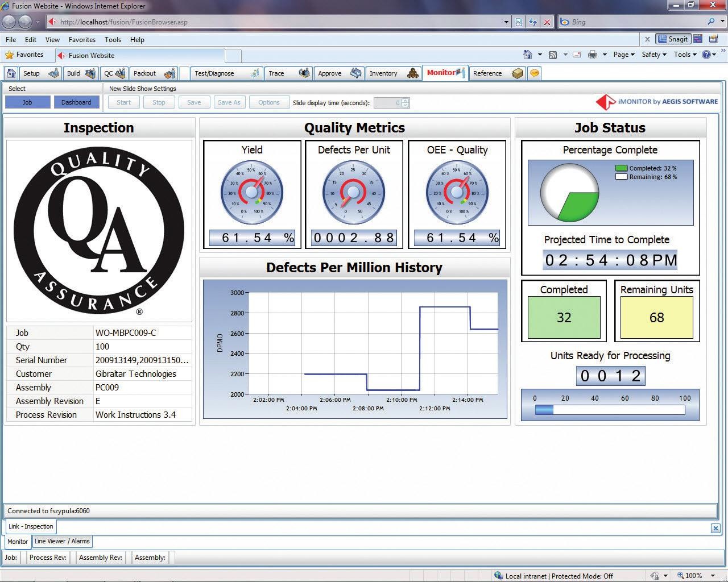Screen dimensions: 728x582
Task: Close the Snagit toolbar with X
Action: click(x=647, y=39)
